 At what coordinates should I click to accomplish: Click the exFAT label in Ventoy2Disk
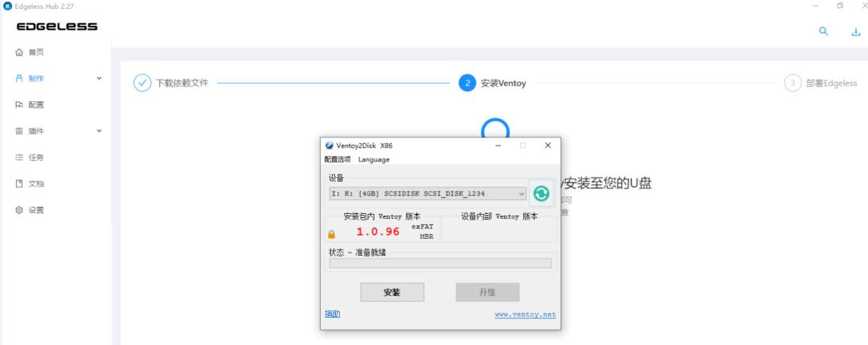point(423,227)
